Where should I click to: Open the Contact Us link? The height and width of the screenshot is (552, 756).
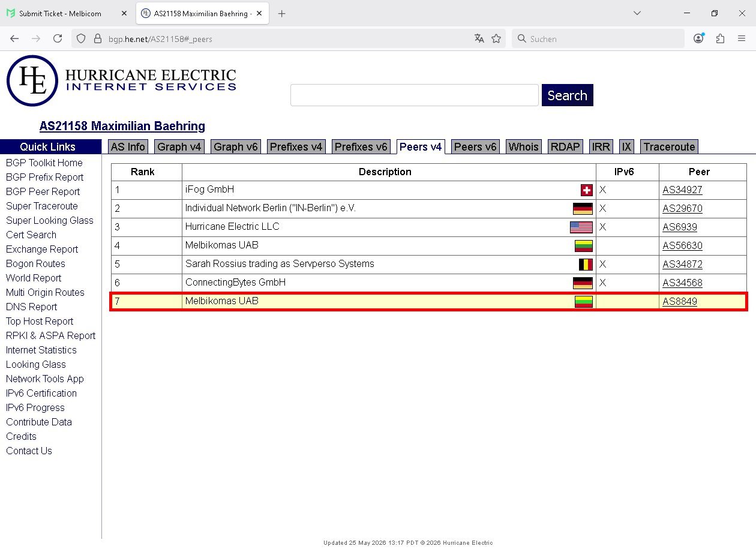click(29, 451)
